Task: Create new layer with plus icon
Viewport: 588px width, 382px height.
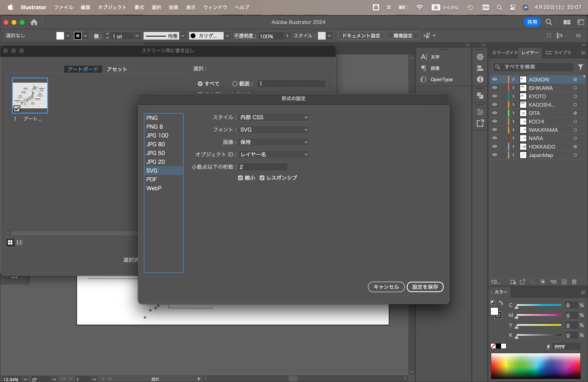Action: [564, 282]
